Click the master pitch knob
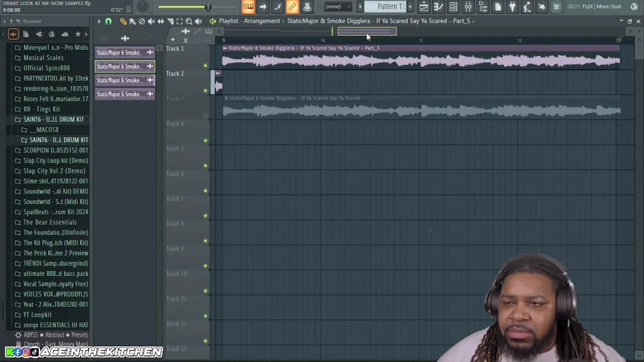This screenshot has width=644, height=362. 142,6
